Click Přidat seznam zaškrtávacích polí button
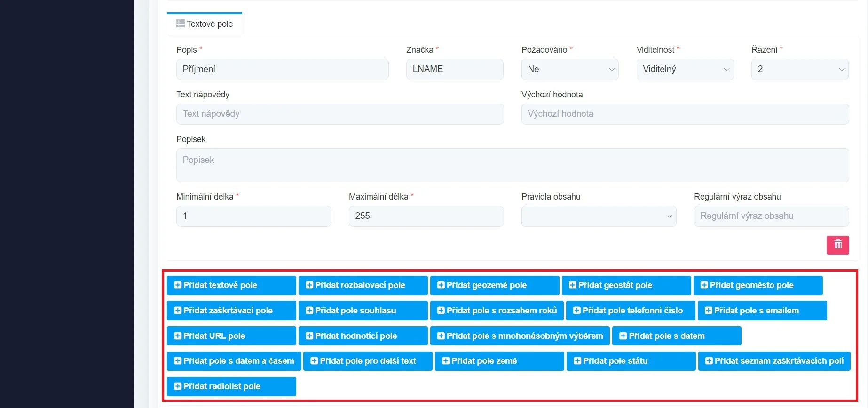 point(774,361)
